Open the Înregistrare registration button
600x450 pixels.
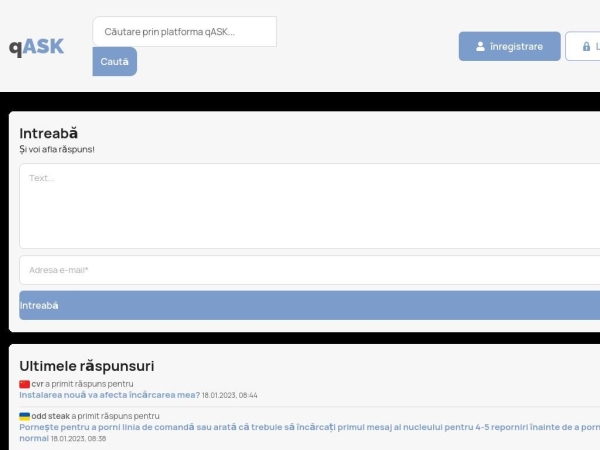point(510,46)
